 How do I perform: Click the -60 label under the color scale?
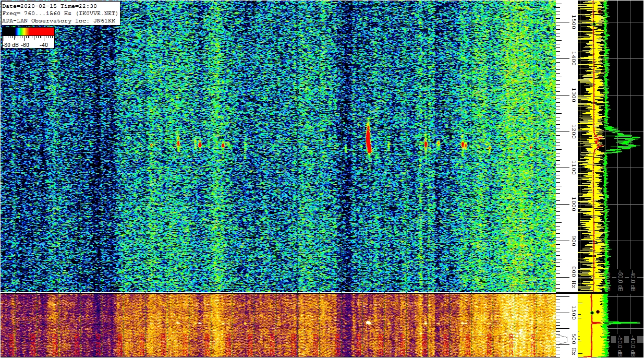point(25,45)
